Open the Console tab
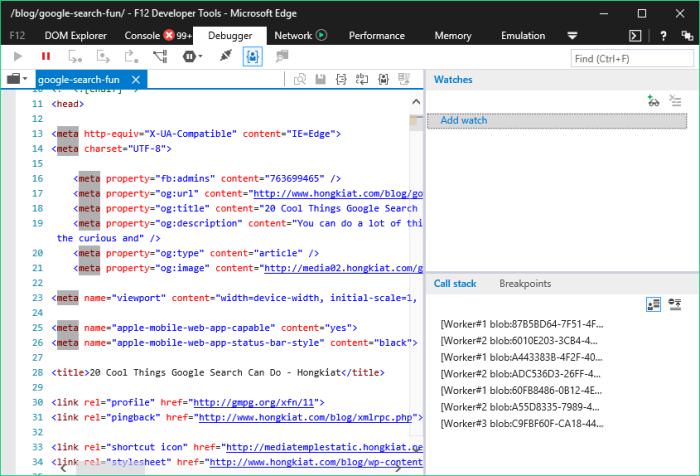 (x=142, y=36)
